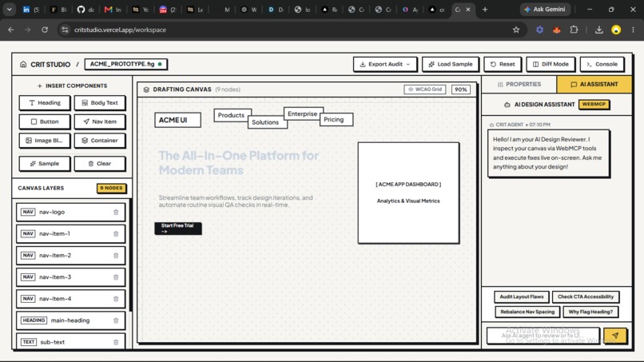Switch to the LinkedIn browser tab

(x=31, y=10)
